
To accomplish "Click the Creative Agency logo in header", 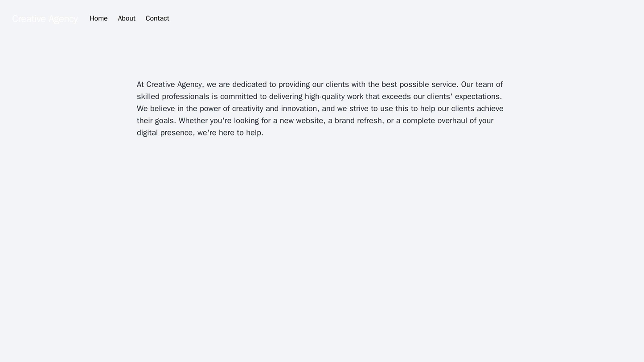I will (x=45, y=19).
